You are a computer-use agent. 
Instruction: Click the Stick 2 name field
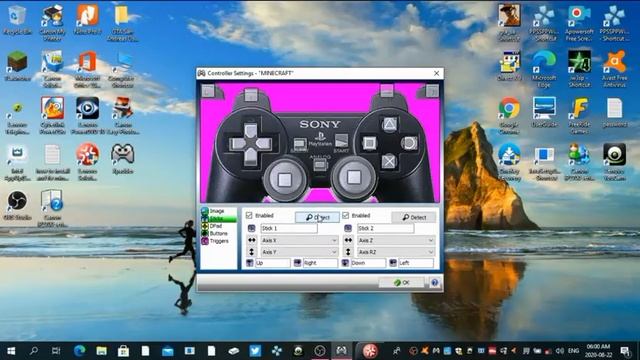click(x=385, y=229)
